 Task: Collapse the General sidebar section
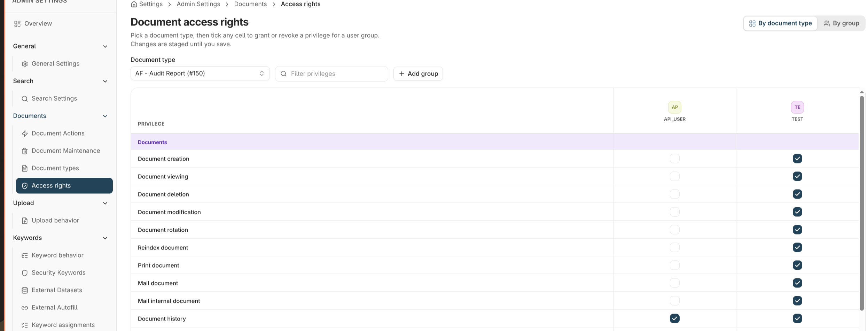105,46
